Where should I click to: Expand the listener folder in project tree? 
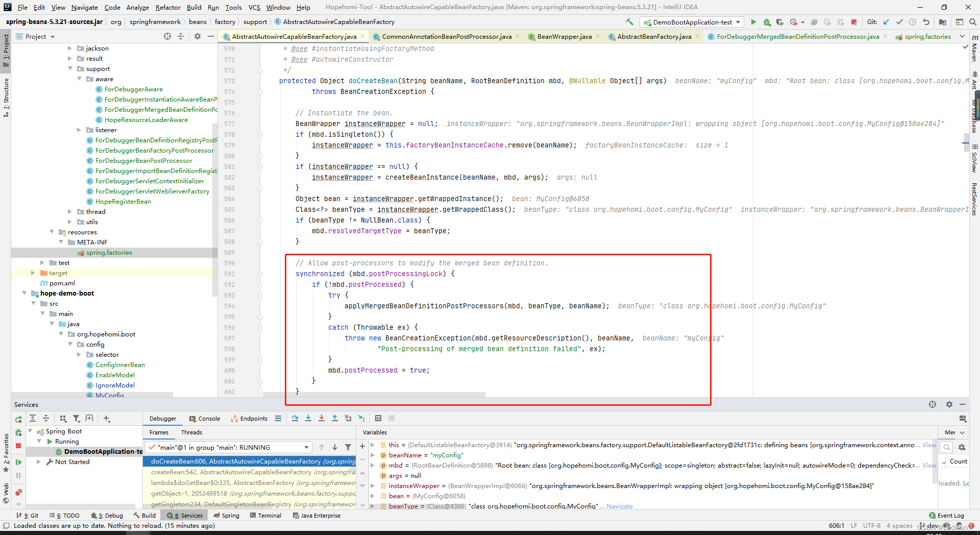click(x=79, y=130)
